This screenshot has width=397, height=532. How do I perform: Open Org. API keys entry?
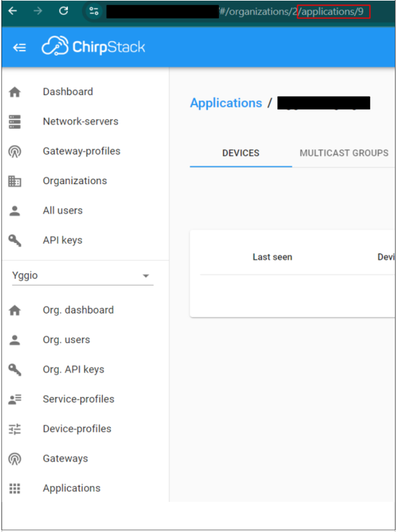pos(73,370)
